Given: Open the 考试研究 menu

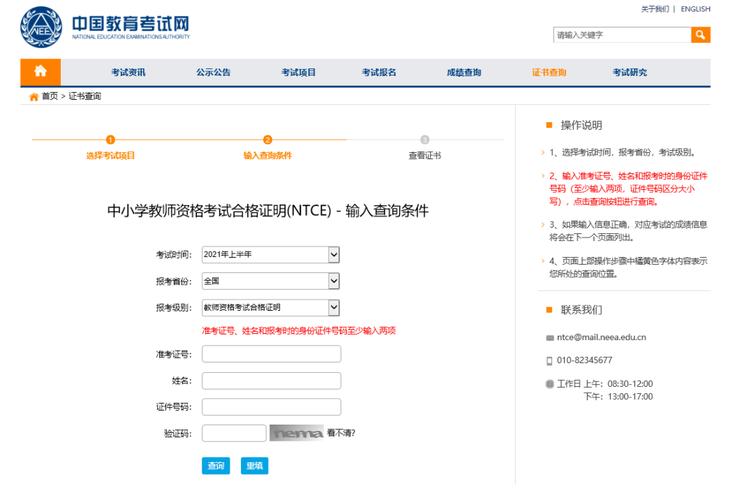Looking at the screenshot, I should coord(630,72).
